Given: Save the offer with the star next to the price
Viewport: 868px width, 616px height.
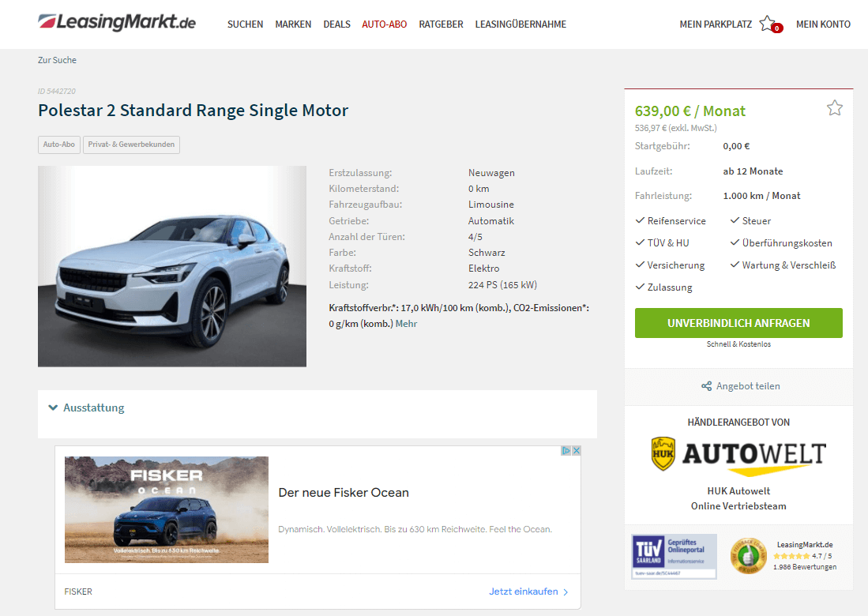Looking at the screenshot, I should tap(834, 107).
